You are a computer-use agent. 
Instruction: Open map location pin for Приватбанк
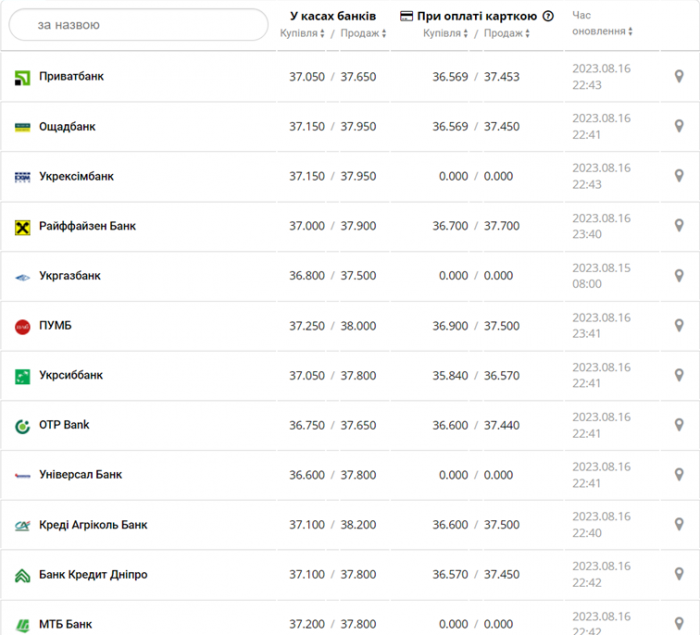click(x=679, y=76)
